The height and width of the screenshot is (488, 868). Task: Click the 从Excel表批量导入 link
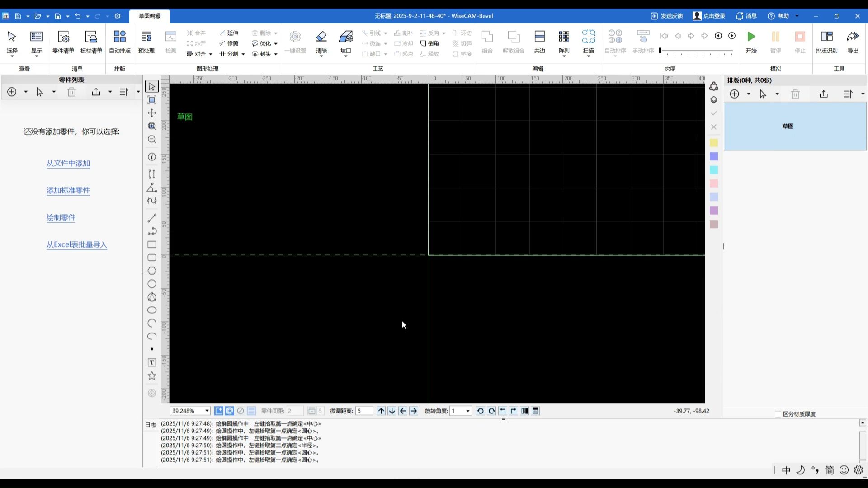77,244
